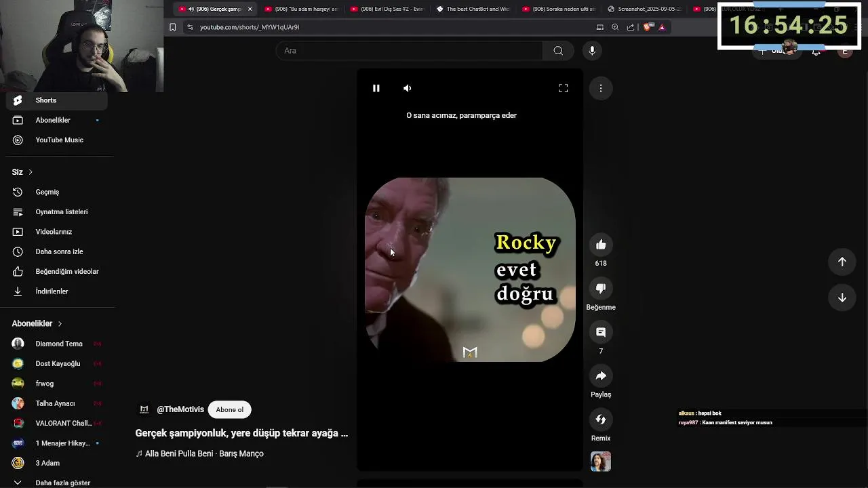Open the browser zoom magnifier icon

(x=615, y=27)
